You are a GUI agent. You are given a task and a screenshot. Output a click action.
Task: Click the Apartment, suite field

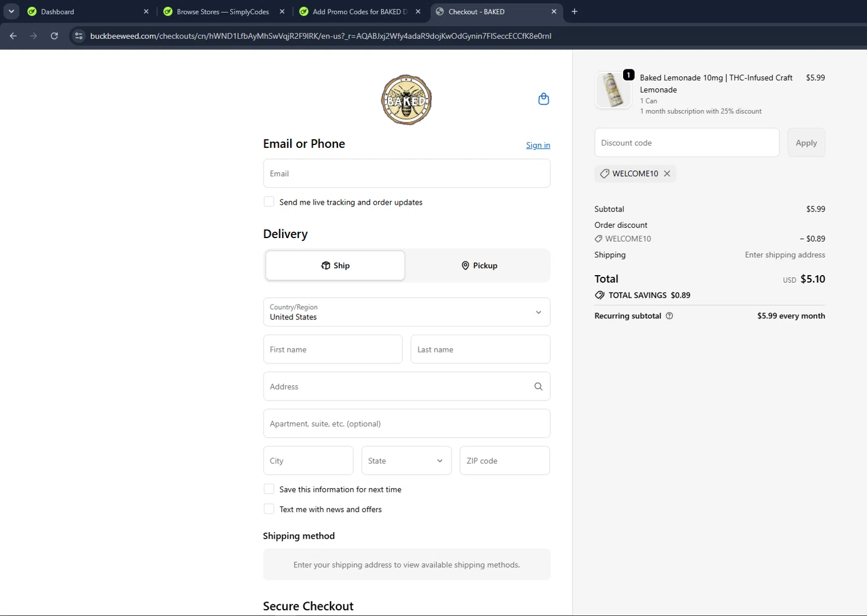click(x=406, y=424)
